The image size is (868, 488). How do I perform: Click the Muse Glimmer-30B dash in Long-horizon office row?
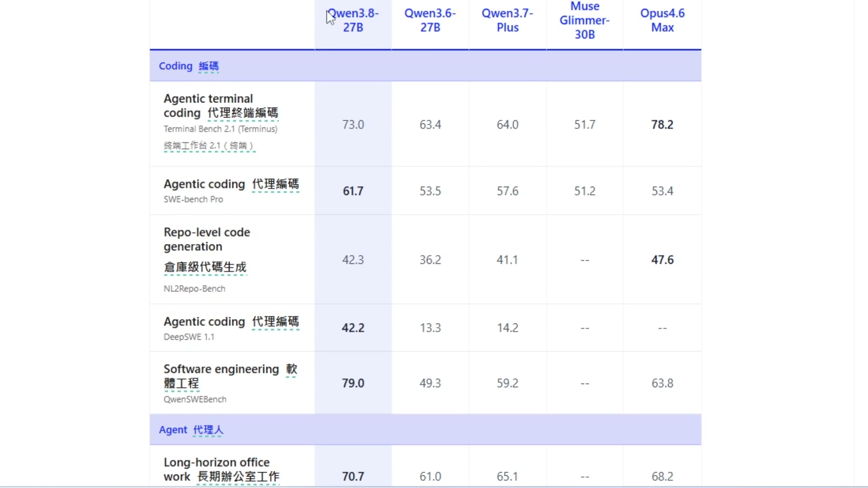585,477
